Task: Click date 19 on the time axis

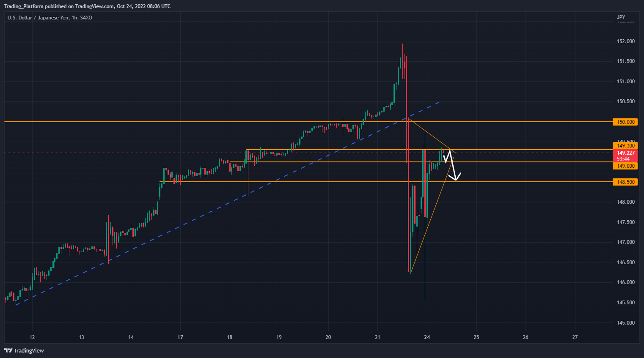Action: (279, 337)
